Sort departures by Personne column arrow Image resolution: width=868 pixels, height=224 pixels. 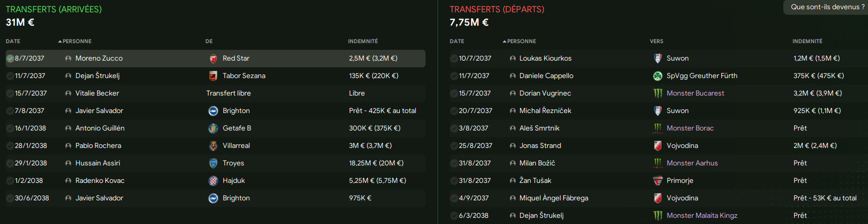[505, 41]
